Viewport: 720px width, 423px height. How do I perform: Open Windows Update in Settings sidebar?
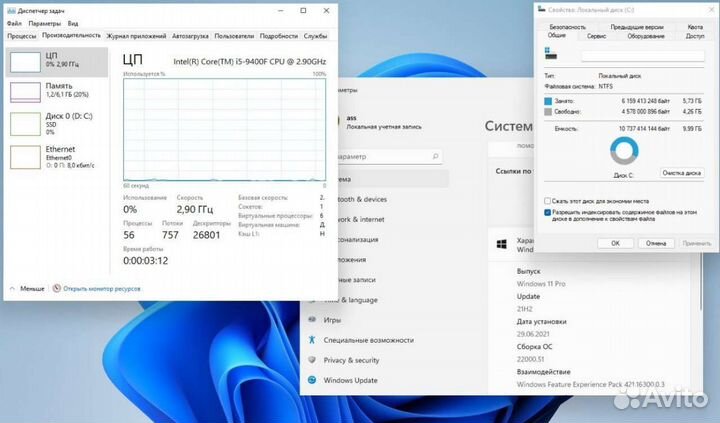point(350,380)
